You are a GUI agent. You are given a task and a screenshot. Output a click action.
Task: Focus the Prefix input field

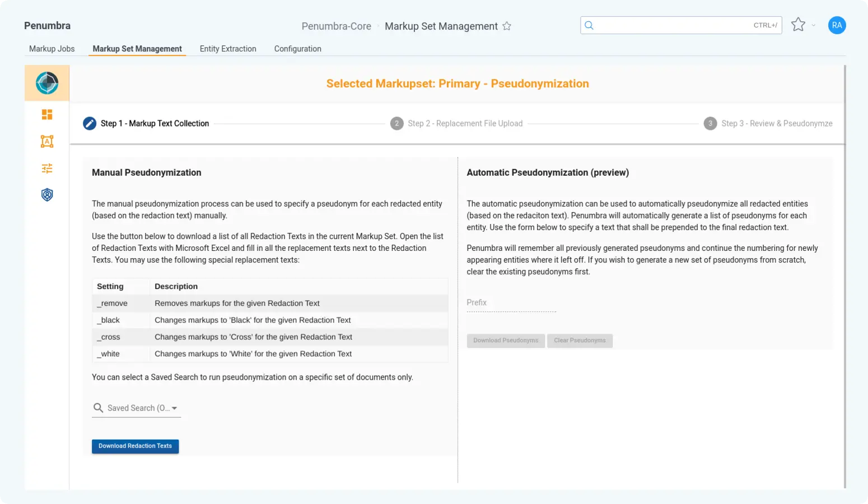(x=511, y=303)
